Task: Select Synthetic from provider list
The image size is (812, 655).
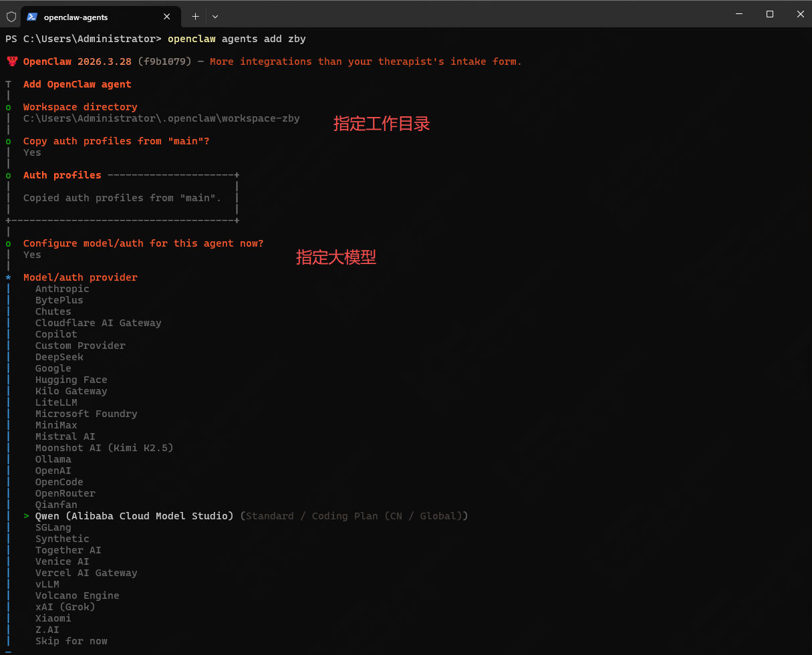Action: 62,539
